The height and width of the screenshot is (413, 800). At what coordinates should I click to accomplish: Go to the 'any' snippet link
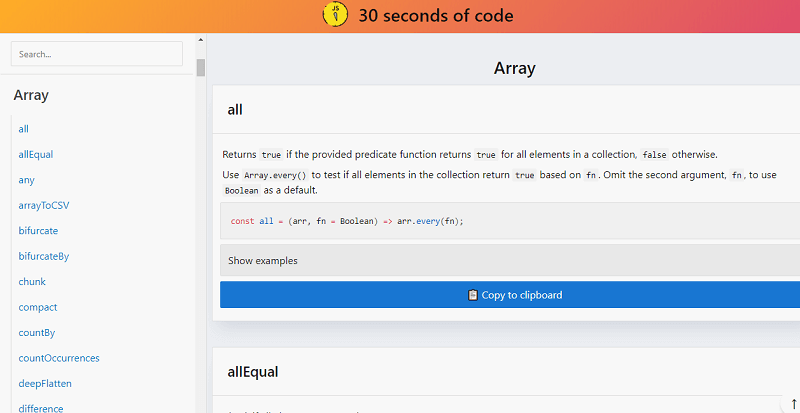(x=27, y=180)
